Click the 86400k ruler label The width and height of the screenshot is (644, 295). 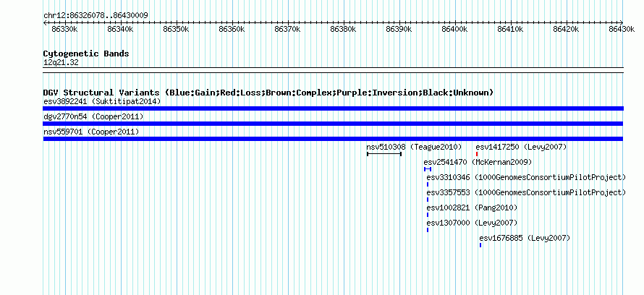point(454,29)
